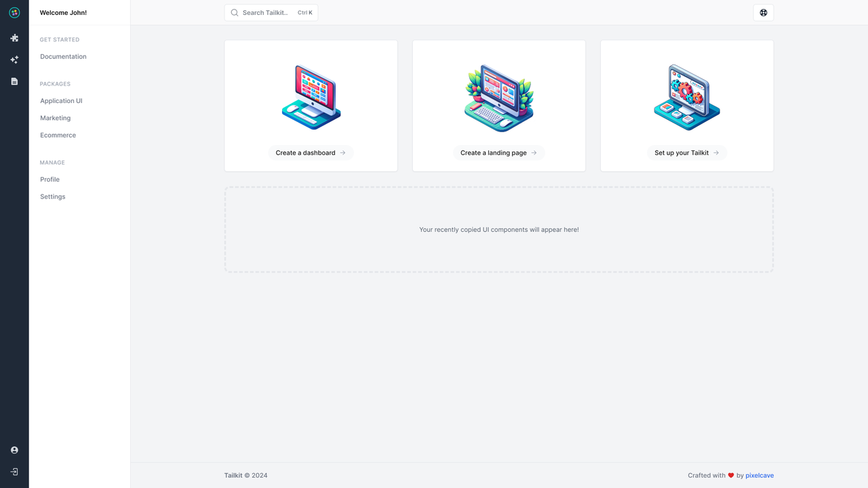Click the red heart icon in footer
The image size is (868, 488).
(731, 476)
